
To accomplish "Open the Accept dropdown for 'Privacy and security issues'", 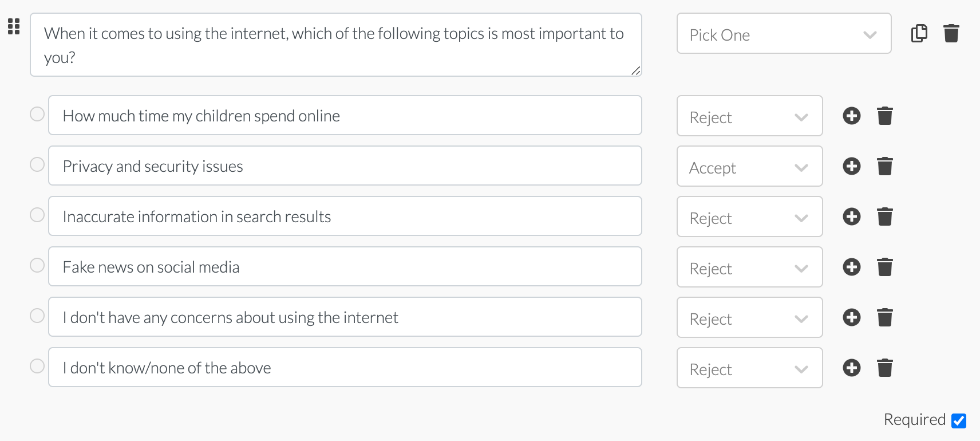I will pos(749,166).
